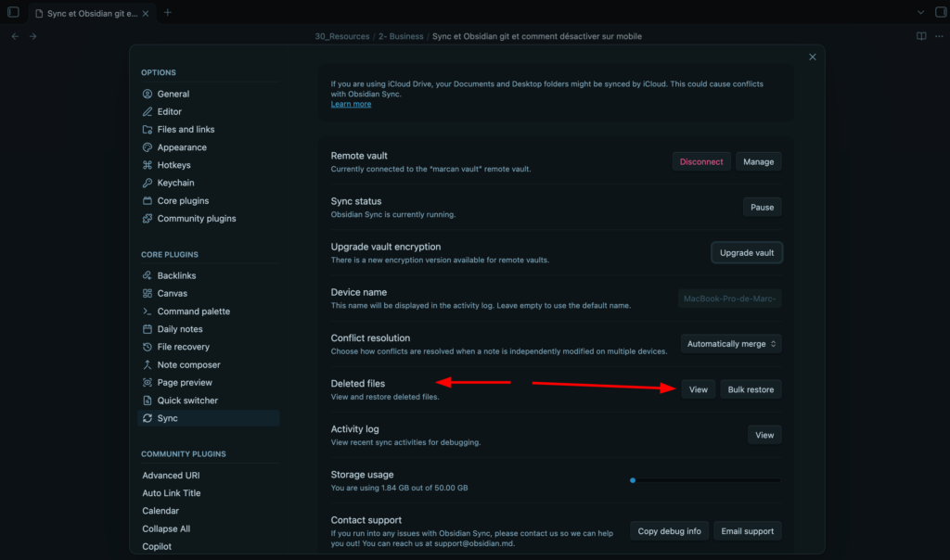Open Keychain key icon
This screenshot has width=950, height=560.
tap(148, 183)
